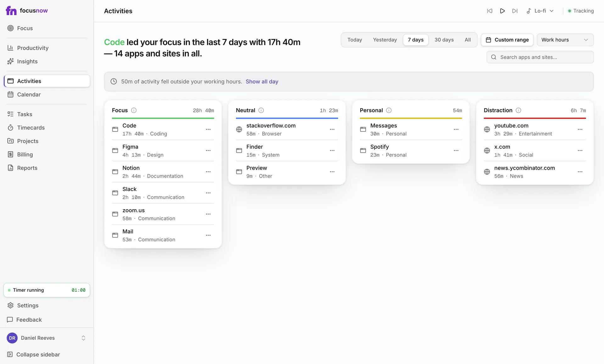Select the Today range tab
The image size is (604, 364).
click(355, 40)
